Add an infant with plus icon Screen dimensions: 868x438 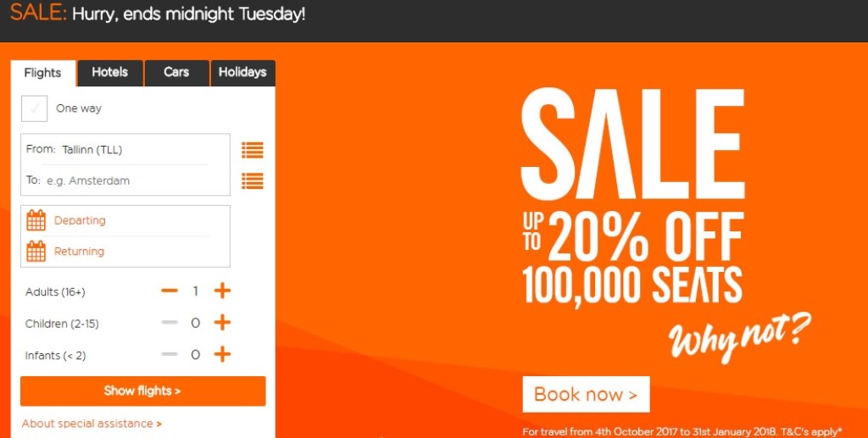[x=222, y=354]
